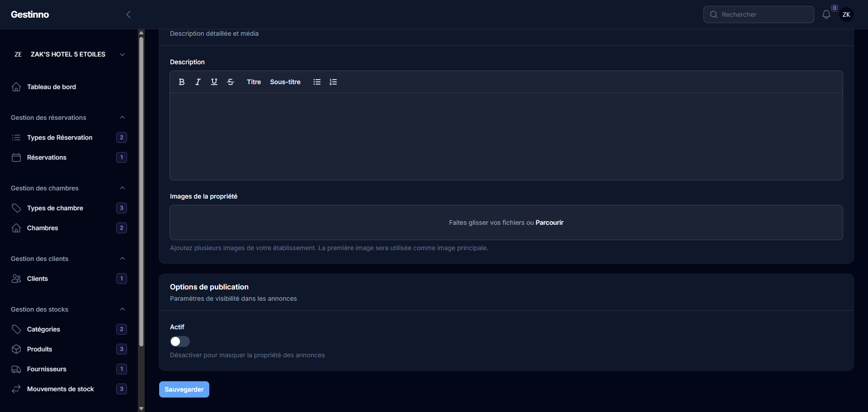The height and width of the screenshot is (412, 868).
Task: Apply Sous-titre heading style
Action: tap(285, 82)
